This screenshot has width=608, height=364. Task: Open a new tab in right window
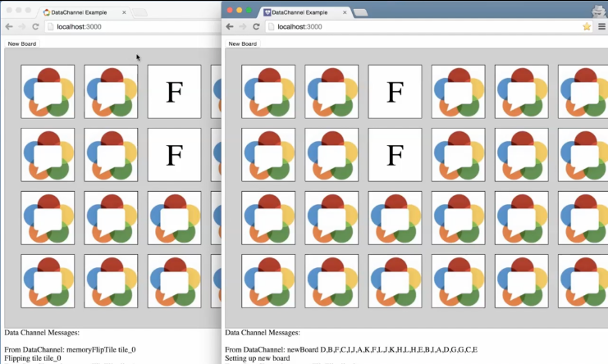361,12
